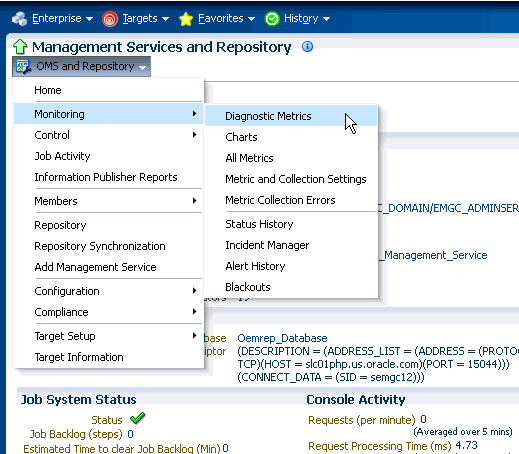The height and width of the screenshot is (454, 519).
Task: Open Target Information menu item
Action: tap(108, 357)
